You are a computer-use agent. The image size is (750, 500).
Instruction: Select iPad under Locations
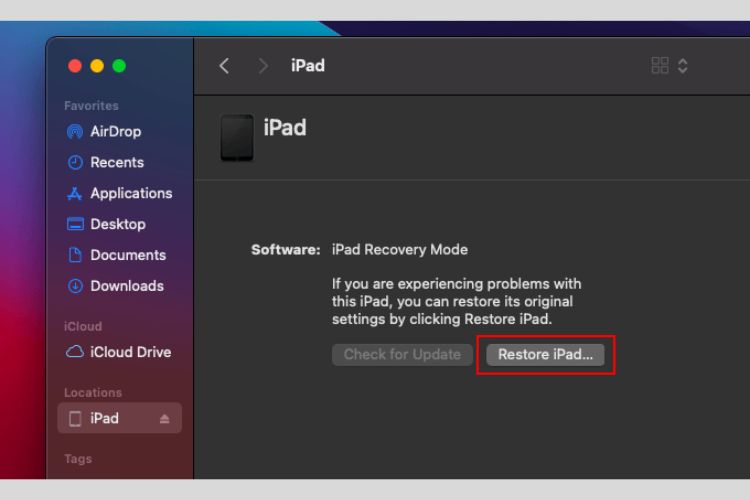pyautogui.click(x=120, y=418)
